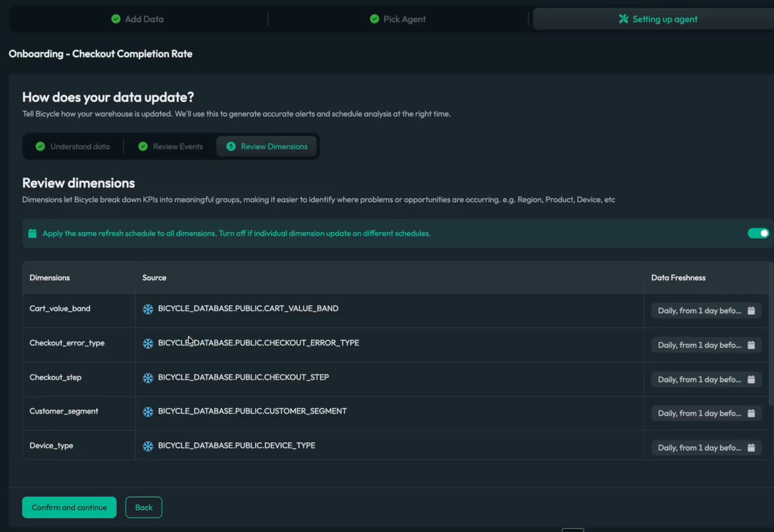Screen dimensions: 774x532
Task: Click the Snowflake icon beside CART_VALUE_BAND source
Action: (148, 309)
